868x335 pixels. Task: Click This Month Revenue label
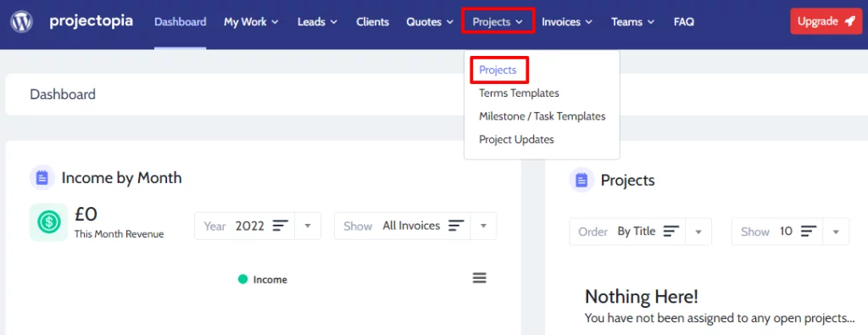click(119, 234)
